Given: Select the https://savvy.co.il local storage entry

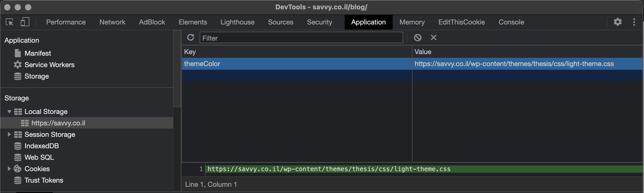Looking at the screenshot, I should point(87,123).
